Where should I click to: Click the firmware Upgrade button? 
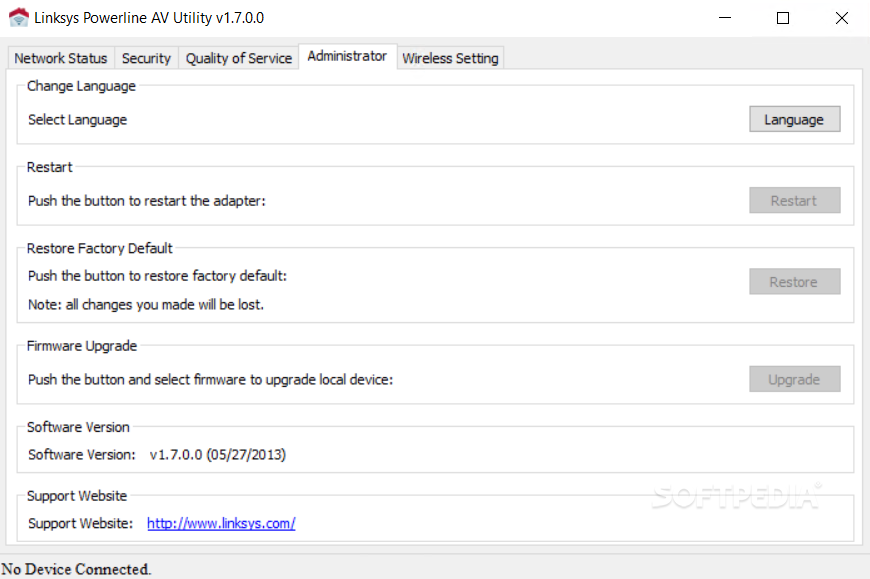coord(795,379)
